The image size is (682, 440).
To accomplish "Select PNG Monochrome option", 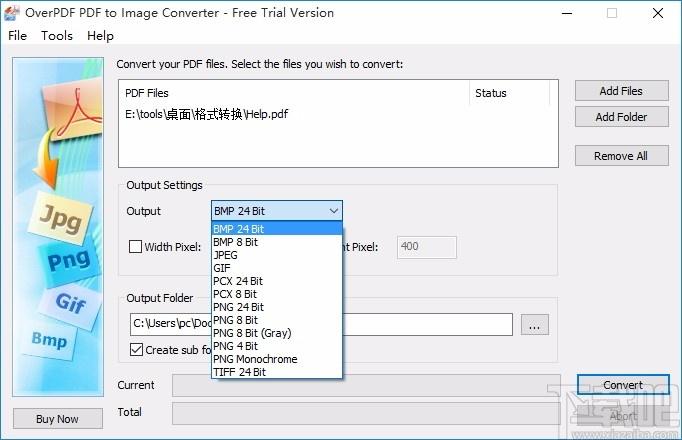I will [x=277, y=359].
